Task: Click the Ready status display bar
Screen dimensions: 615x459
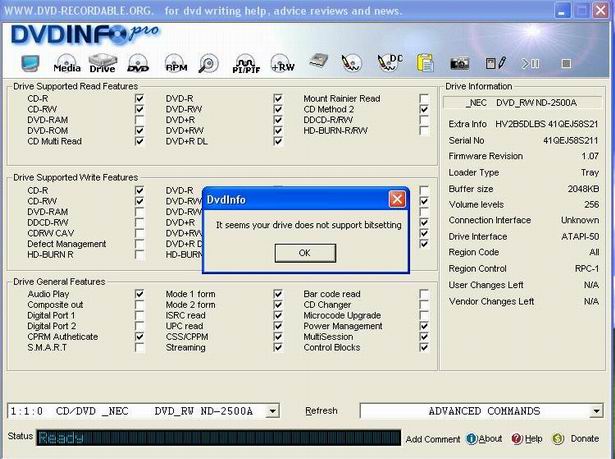Action: click(x=218, y=438)
